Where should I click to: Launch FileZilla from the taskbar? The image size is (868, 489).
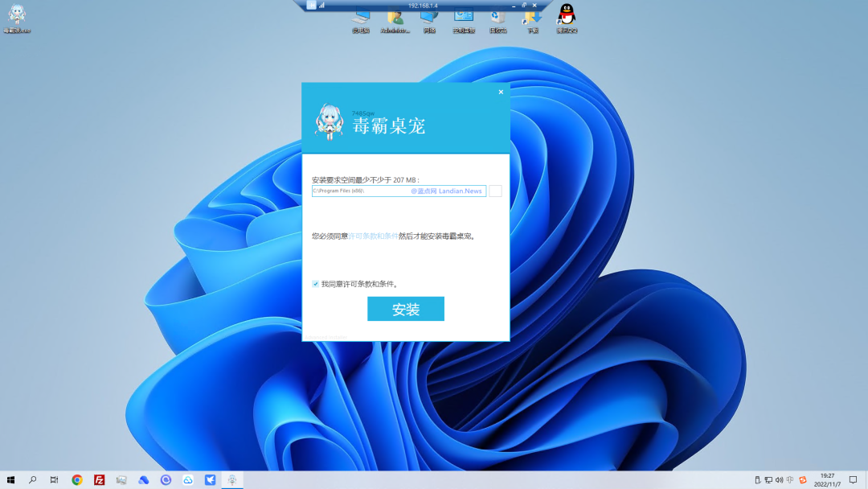99,480
